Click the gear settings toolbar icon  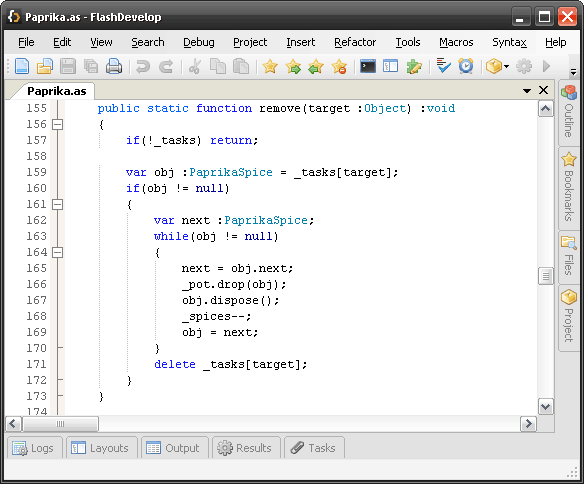click(x=524, y=67)
